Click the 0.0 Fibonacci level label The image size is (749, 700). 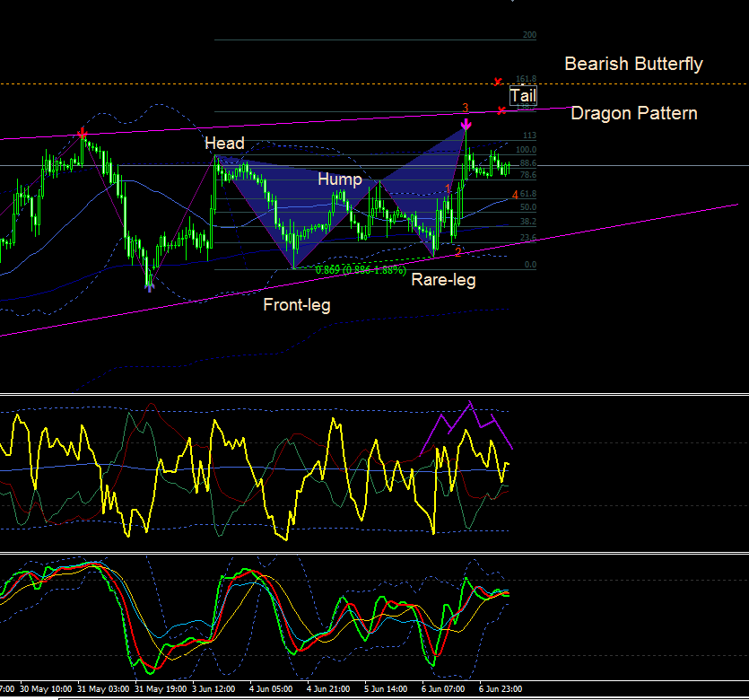530,265
